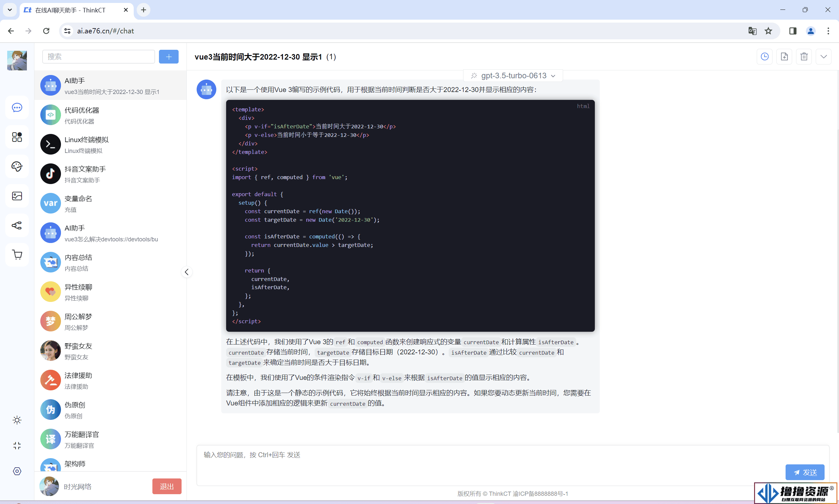Click the conversation search field
This screenshot has width=839, height=504.
99,56
